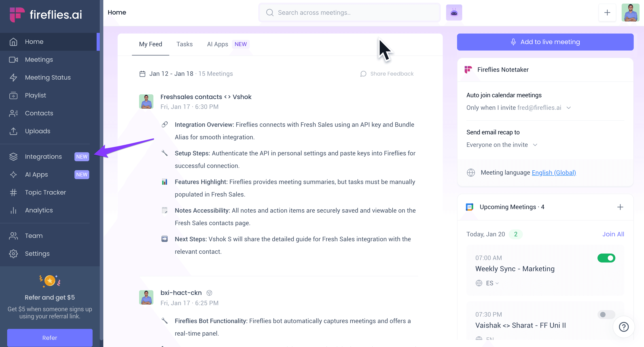The height and width of the screenshot is (347, 644).
Task: Click the Refer button
Action: click(50, 338)
